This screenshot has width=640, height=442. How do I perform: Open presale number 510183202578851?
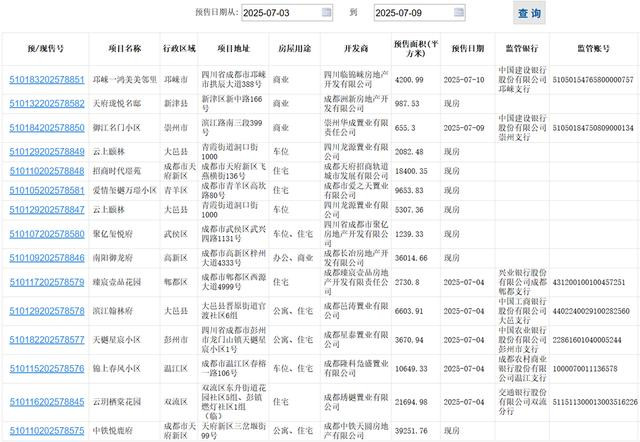pyautogui.click(x=47, y=80)
